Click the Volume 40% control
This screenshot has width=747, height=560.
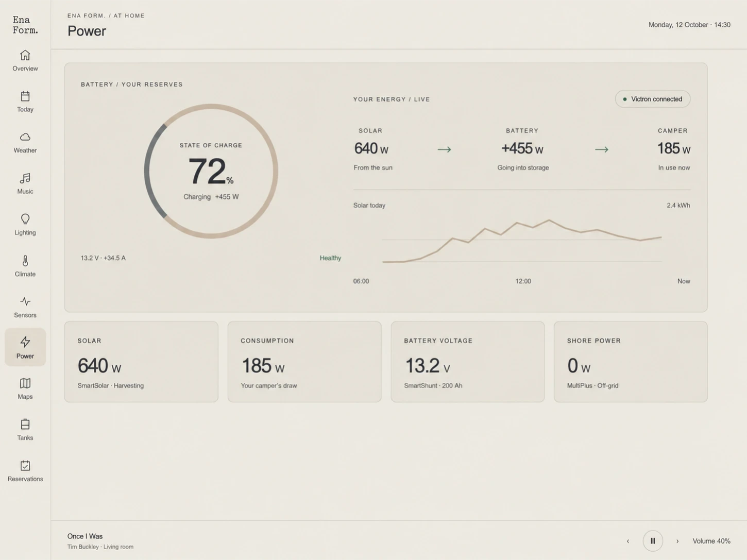click(711, 541)
